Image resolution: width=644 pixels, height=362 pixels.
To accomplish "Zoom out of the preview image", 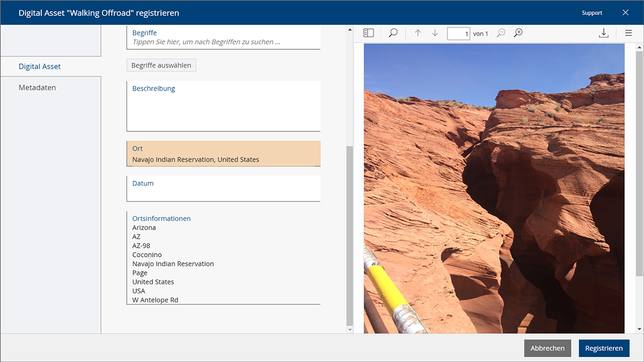I will click(x=501, y=33).
